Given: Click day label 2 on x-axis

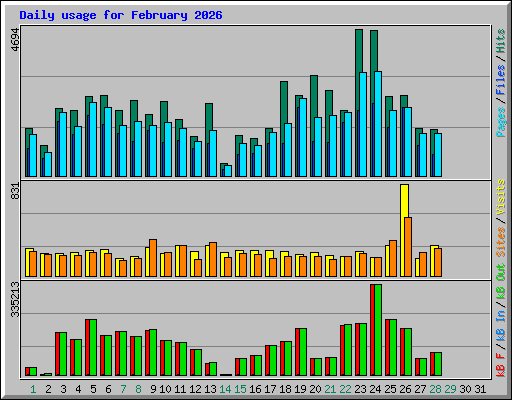Looking at the screenshot, I should point(48,389).
